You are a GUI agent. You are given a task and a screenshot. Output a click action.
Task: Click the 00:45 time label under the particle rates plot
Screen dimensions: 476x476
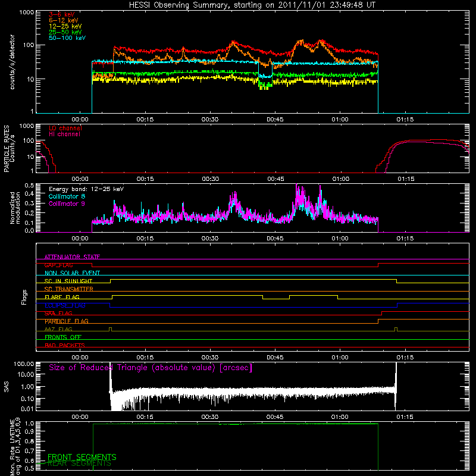pyautogui.click(x=275, y=179)
